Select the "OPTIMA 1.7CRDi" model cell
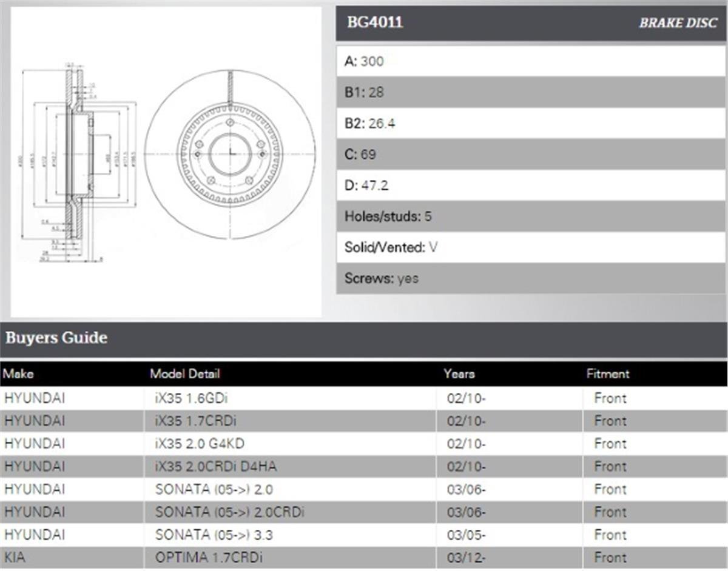Image resolution: width=728 pixels, height=571 pixels. pyautogui.click(x=290, y=558)
